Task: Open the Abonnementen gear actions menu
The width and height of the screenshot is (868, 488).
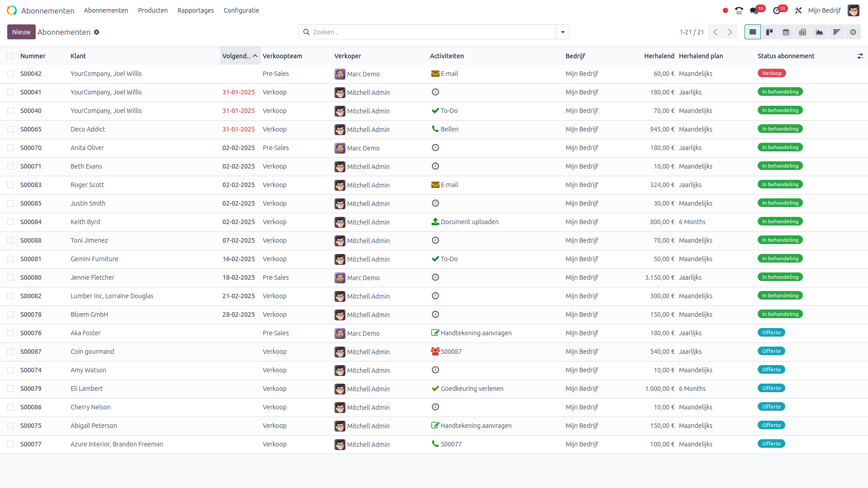Action: click(97, 32)
